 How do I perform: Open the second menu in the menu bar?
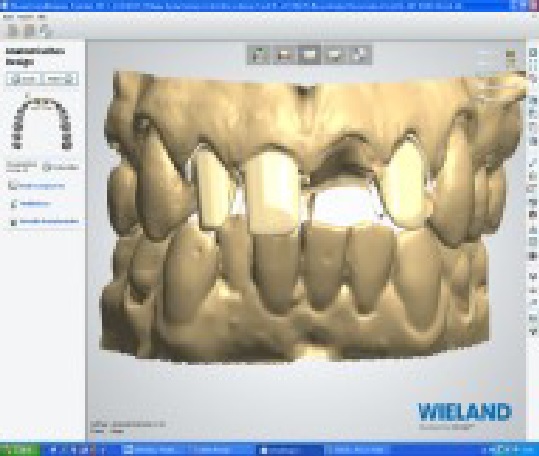coord(25,17)
